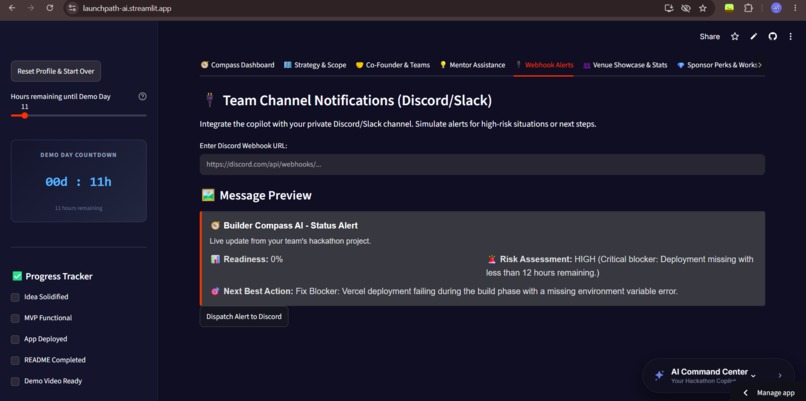The width and height of the screenshot is (806, 401).
Task: Click the sparkle icon in AI Command Center
Action: (x=659, y=375)
